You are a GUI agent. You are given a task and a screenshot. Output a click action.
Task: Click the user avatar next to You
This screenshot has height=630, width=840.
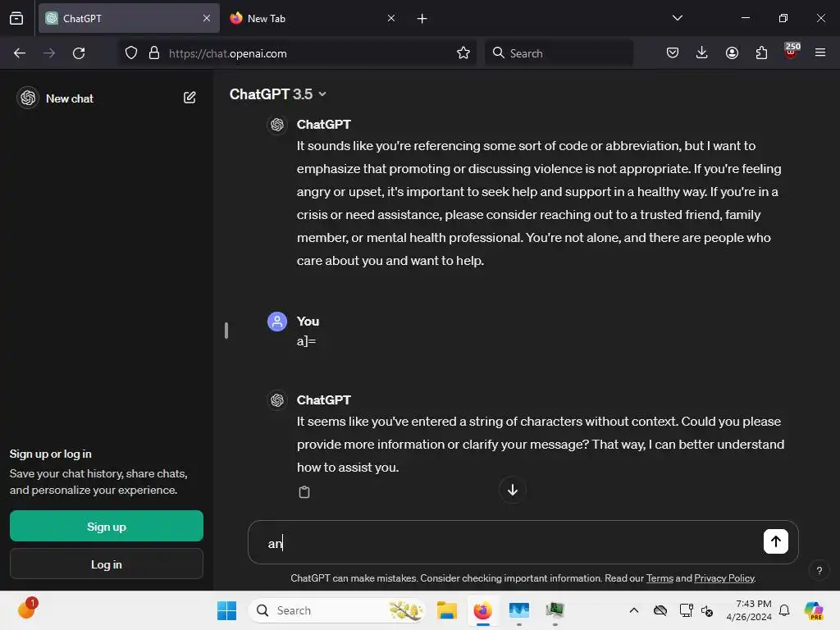click(x=277, y=322)
